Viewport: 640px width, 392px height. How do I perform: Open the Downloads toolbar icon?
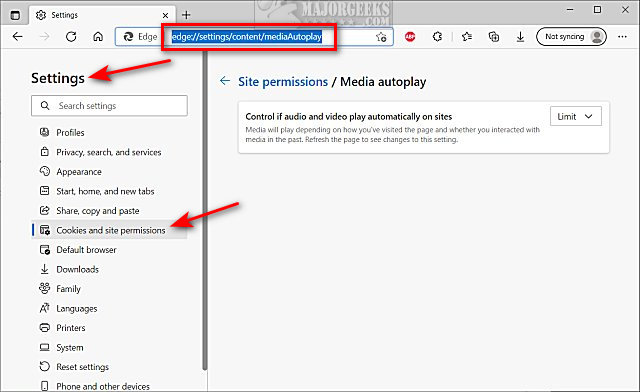(520, 37)
